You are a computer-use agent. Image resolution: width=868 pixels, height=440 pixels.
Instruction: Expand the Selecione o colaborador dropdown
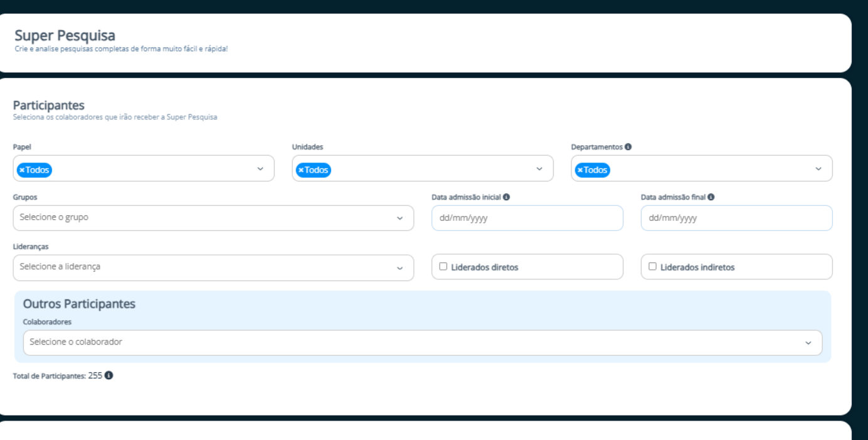(x=423, y=343)
